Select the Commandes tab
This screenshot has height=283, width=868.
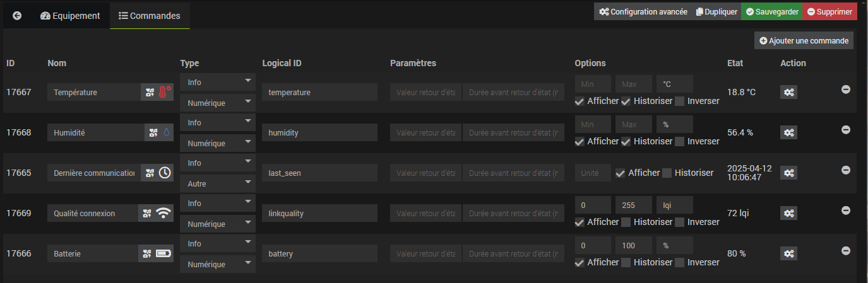tap(150, 16)
